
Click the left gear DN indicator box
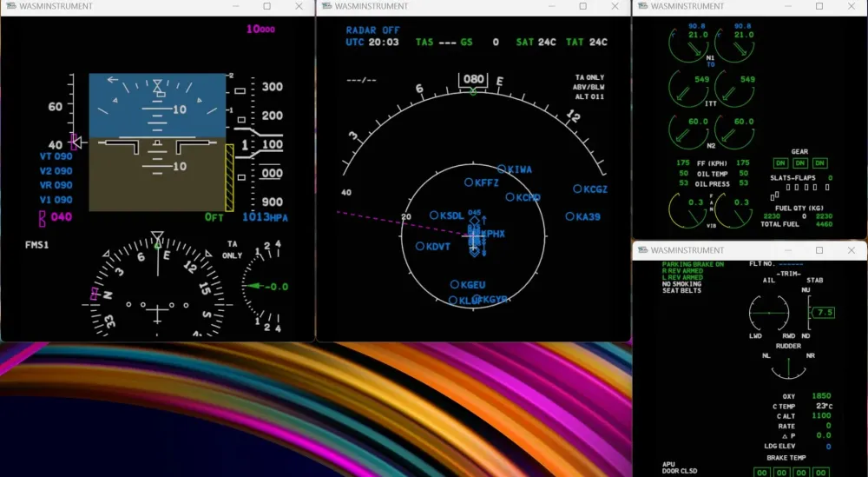pyautogui.click(x=780, y=162)
